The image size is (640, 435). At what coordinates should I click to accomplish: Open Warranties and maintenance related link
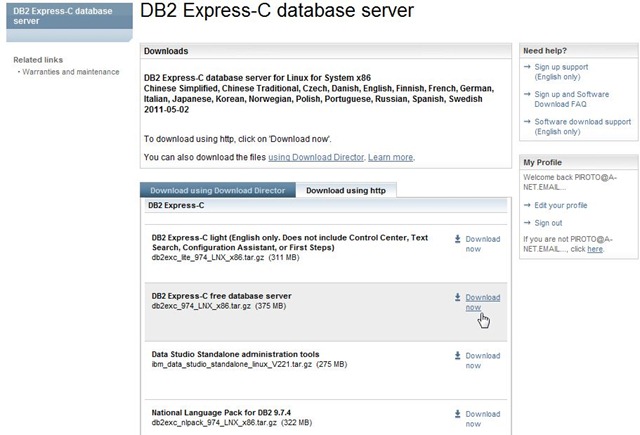point(71,72)
